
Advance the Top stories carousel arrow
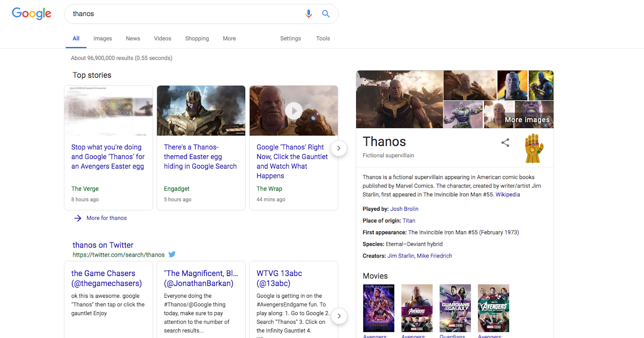point(339,148)
